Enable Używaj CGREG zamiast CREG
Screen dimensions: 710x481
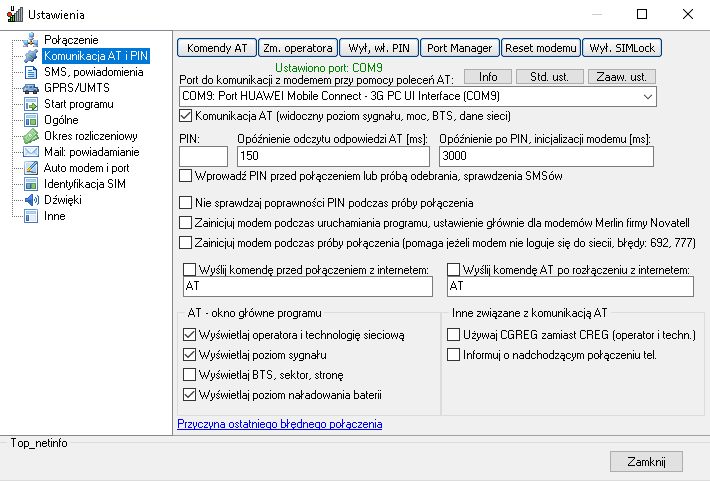pyautogui.click(x=453, y=335)
